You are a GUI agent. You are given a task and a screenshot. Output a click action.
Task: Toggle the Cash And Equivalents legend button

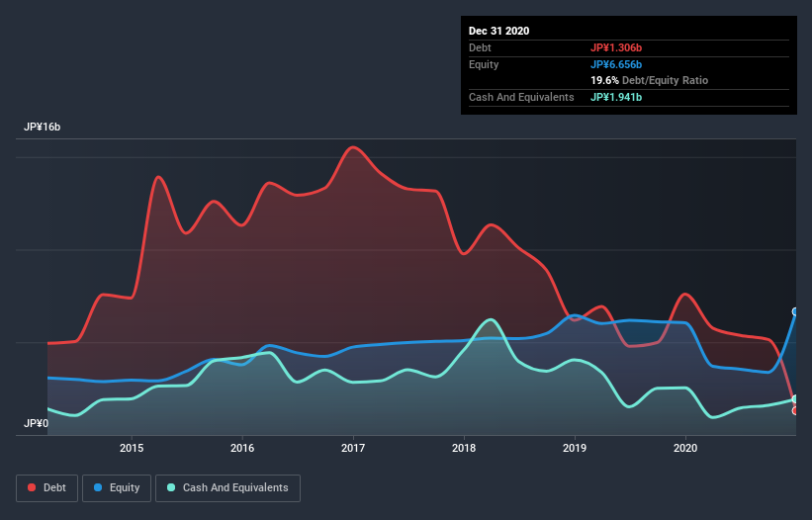pyautogui.click(x=227, y=488)
